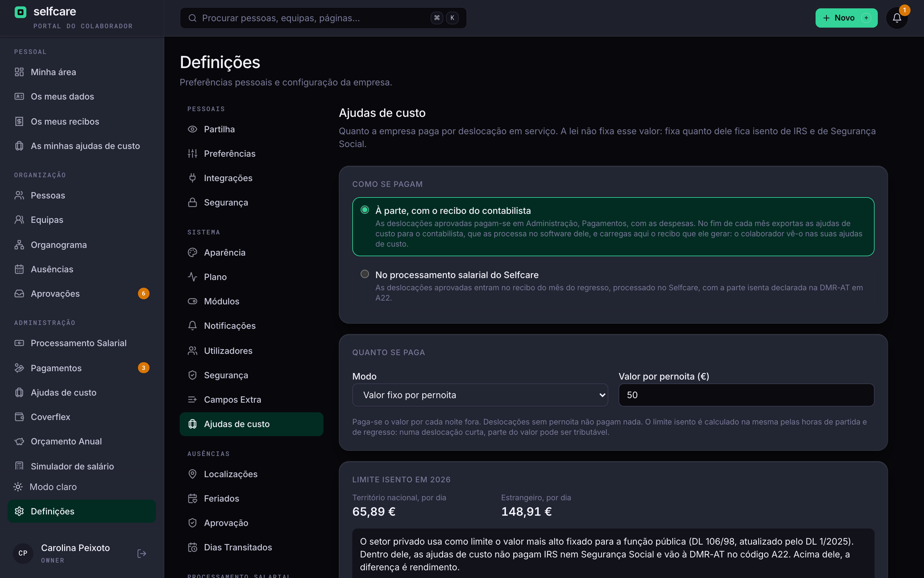Click the Orçamento Anual piggy bank icon
The height and width of the screenshot is (578, 924).
click(x=19, y=441)
